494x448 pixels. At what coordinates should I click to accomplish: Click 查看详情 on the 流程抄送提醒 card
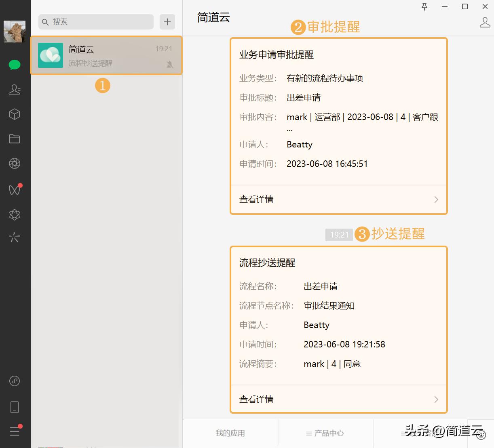pos(256,399)
